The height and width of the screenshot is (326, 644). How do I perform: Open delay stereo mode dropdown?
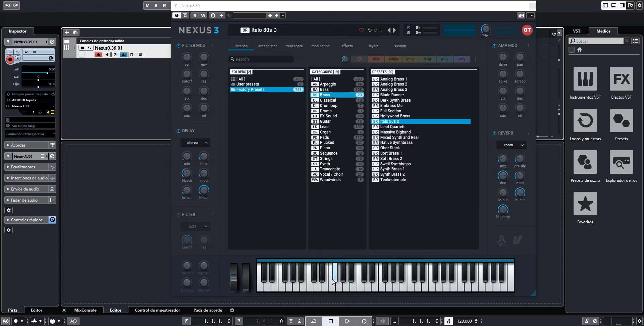click(195, 143)
